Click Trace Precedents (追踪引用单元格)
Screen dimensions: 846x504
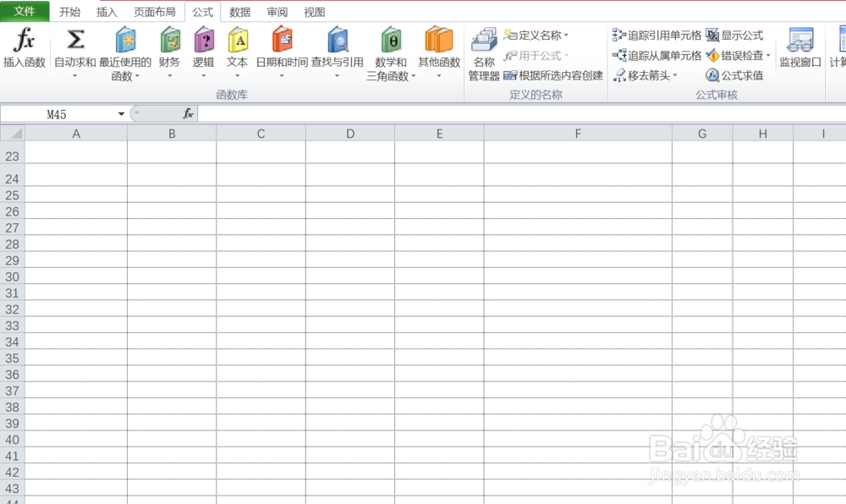tap(656, 35)
